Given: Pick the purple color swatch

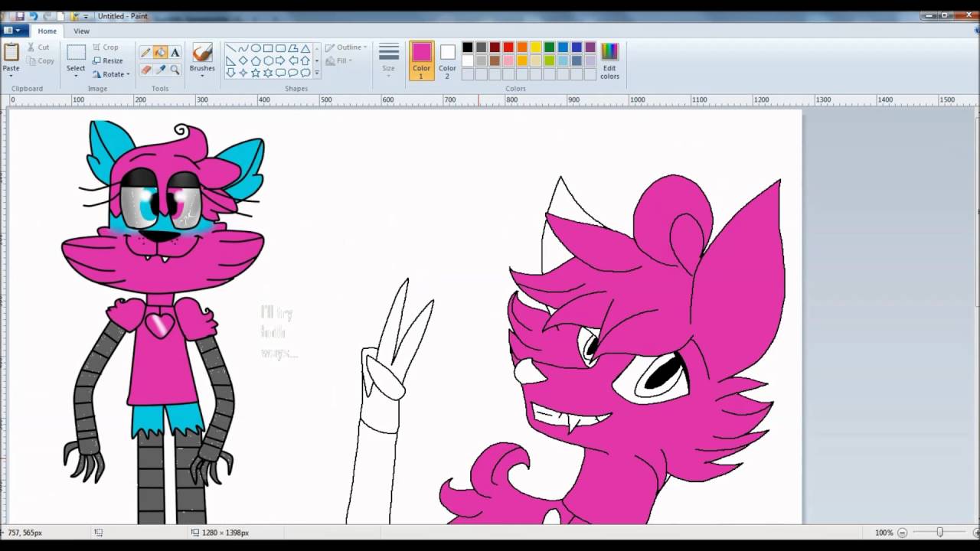Looking at the screenshot, I should (590, 47).
